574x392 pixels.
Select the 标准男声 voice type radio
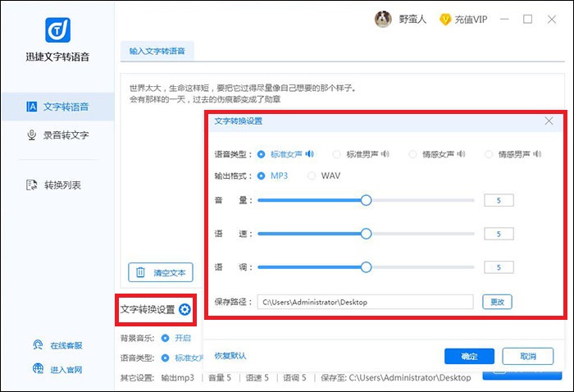click(336, 153)
